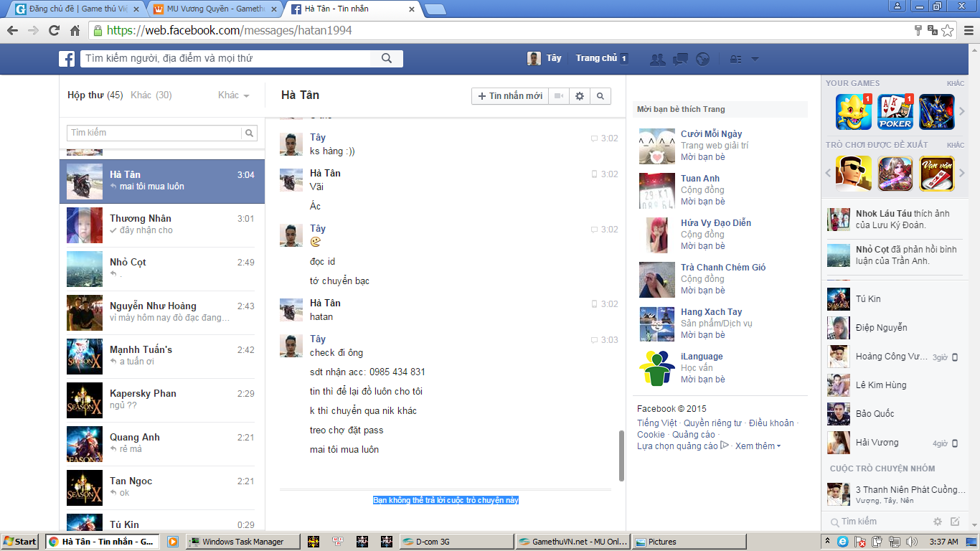Click the Tìm kiếm inbox search field
This screenshot has height=551, width=980.
point(155,133)
